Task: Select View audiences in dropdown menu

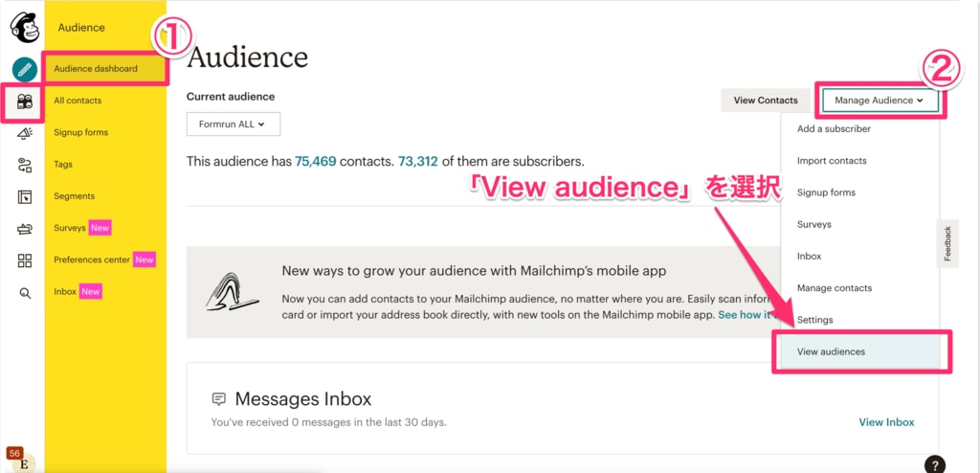Action: pyautogui.click(x=859, y=351)
